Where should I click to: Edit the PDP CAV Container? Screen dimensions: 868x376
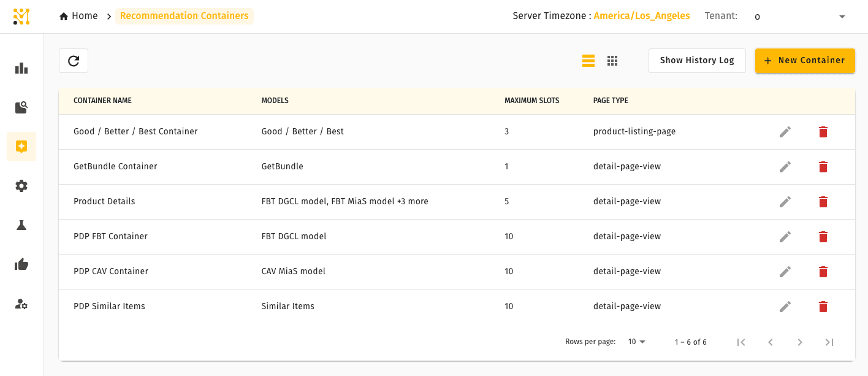[x=785, y=272]
